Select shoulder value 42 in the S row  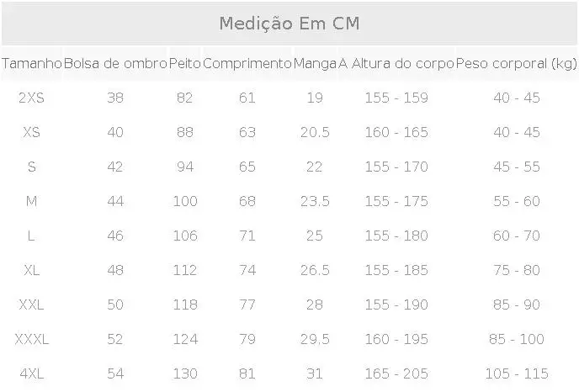[x=115, y=167]
